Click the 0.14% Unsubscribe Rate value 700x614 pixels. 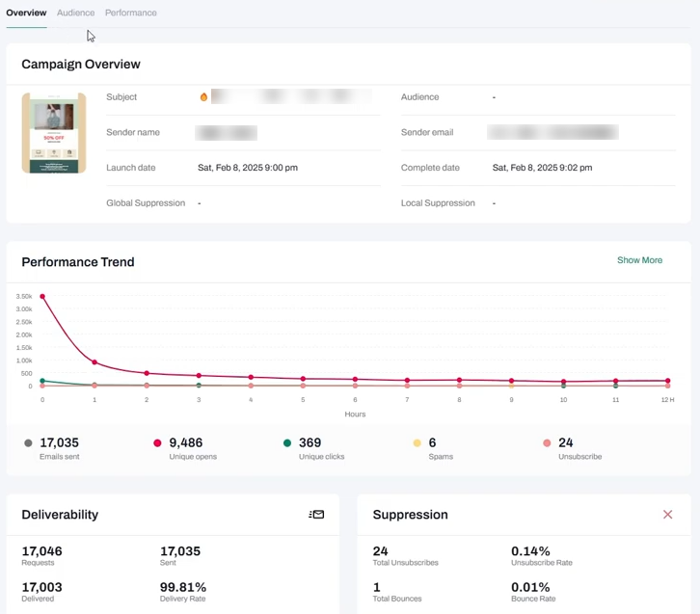point(531,551)
